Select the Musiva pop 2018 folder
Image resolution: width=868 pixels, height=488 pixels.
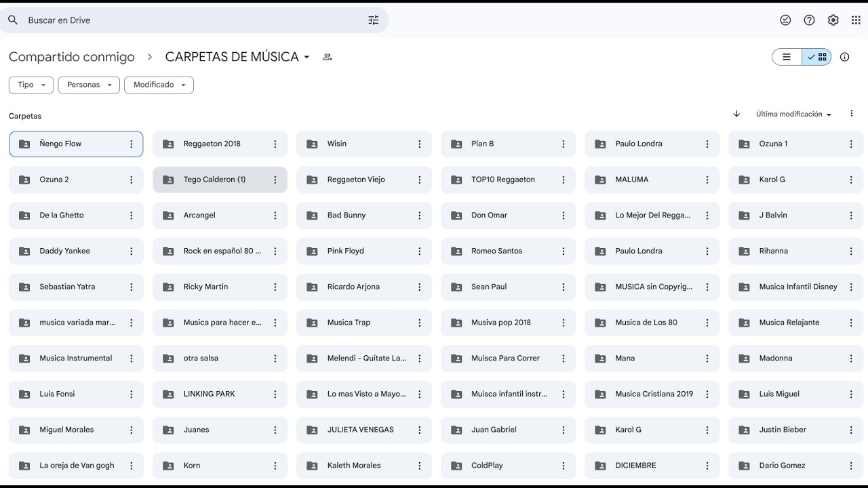click(x=508, y=323)
